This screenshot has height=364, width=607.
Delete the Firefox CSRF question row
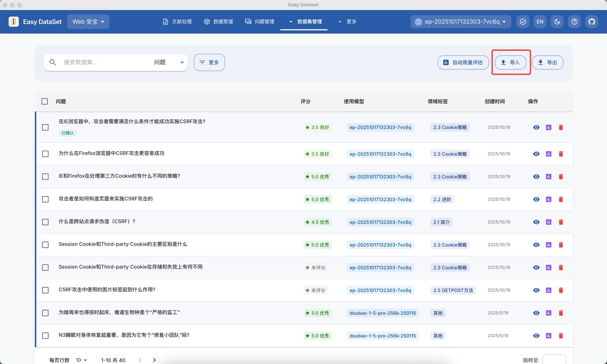(x=561, y=154)
